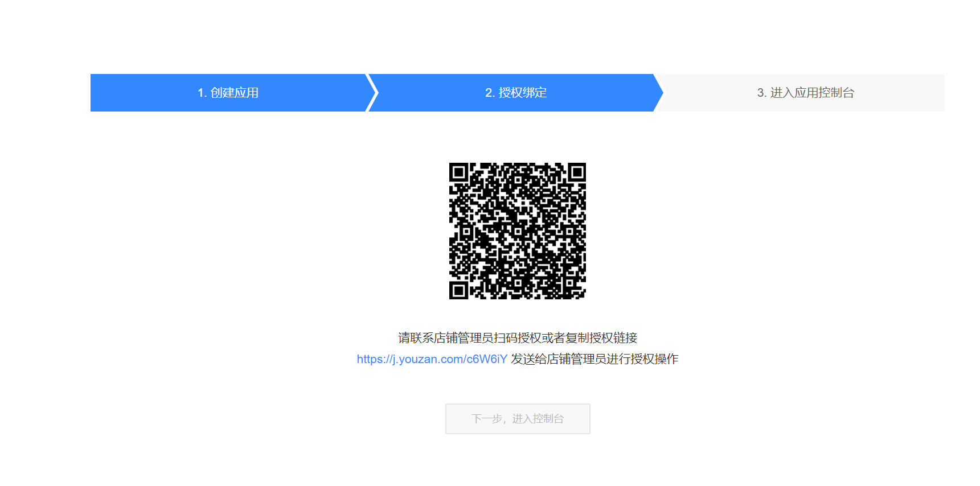The image size is (980, 486).
Task: Click the 下一步，进入控制台 button
Action: click(x=518, y=419)
